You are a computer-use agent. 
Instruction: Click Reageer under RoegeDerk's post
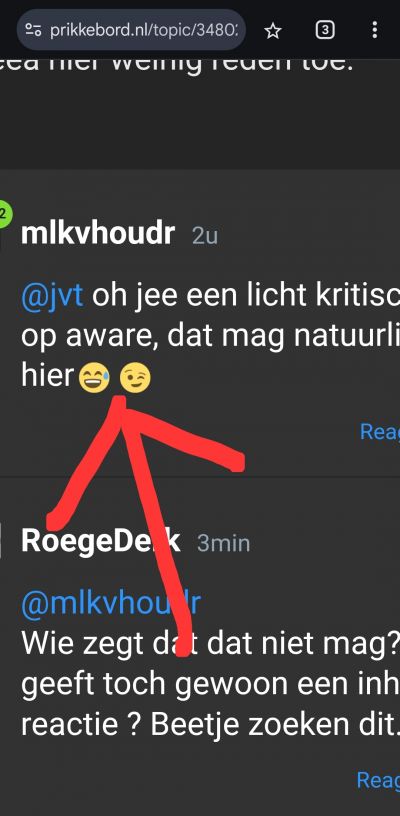point(378,780)
